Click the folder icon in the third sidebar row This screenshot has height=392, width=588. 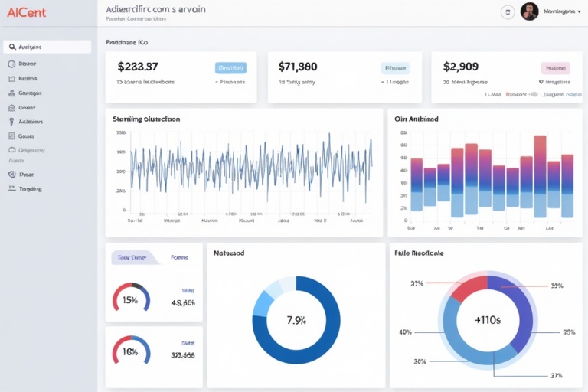[x=11, y=79]
